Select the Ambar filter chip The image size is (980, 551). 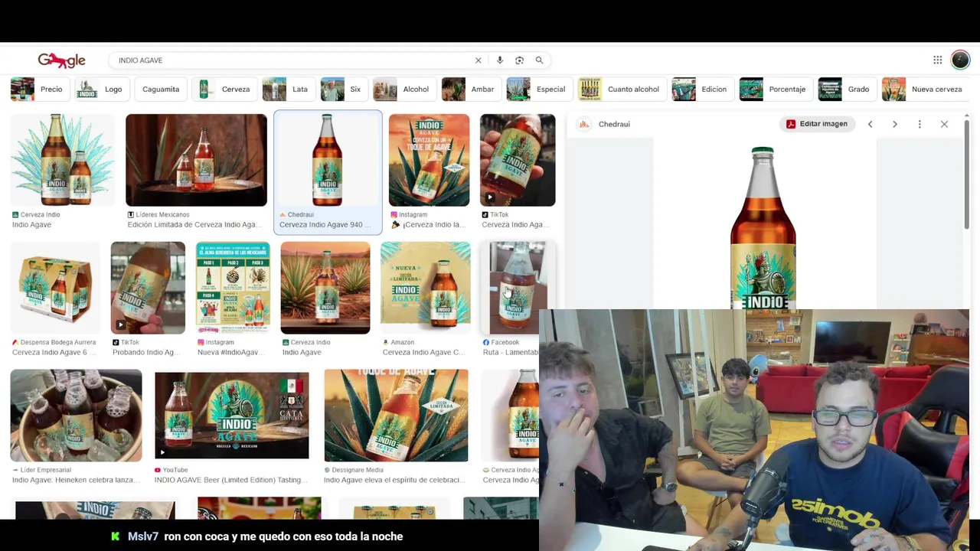point(471,90)
